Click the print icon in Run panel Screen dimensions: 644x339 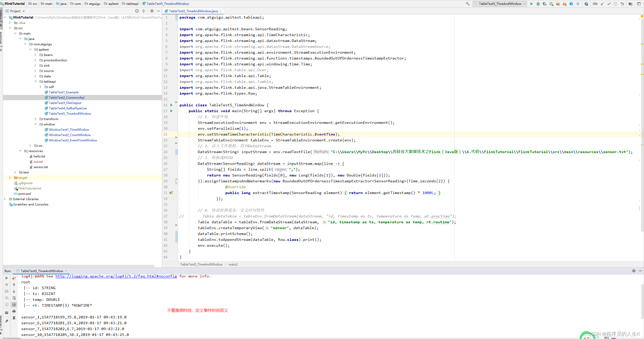coord(14,311)
